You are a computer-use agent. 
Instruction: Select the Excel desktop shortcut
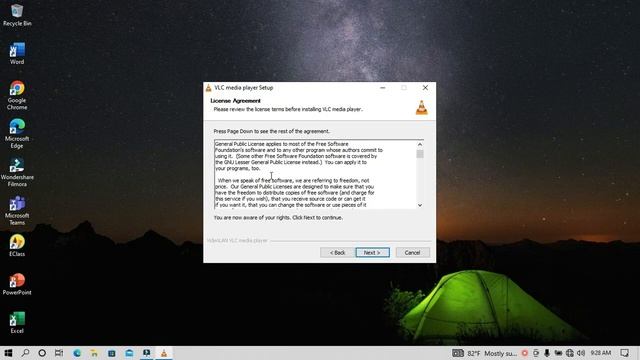tap(17, 322)
